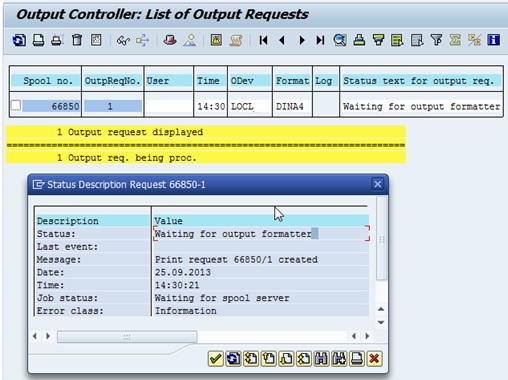Close the Status Description dialog with X
Screen dimensions: 508x380
(x=378, y=184)
